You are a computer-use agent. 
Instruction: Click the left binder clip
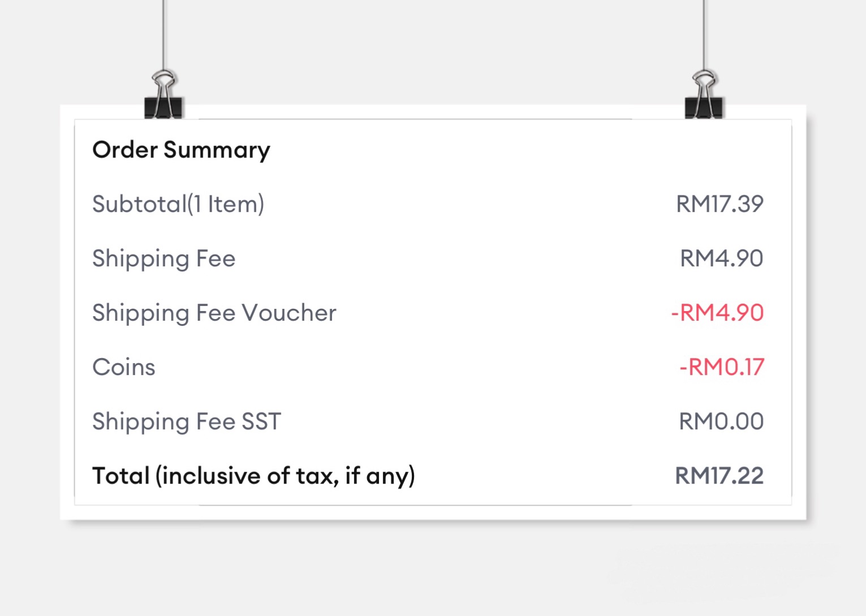(163, 96)
